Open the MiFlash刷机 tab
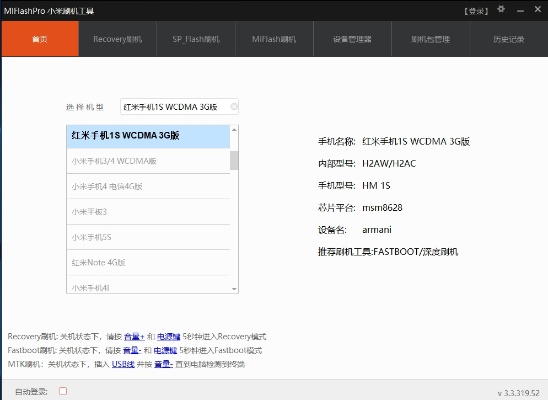 [274, 39]
